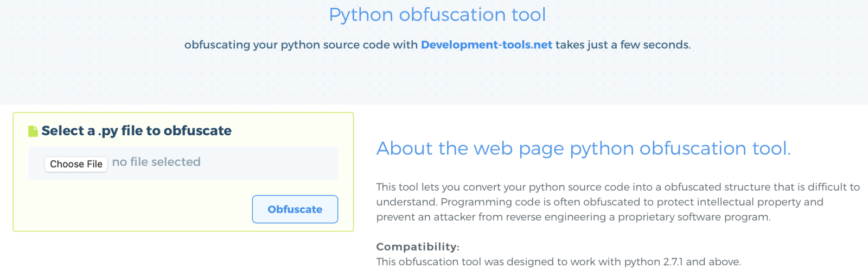Image resolution: width=868 pixels, height=275 pixels.
Task: Click the word 'Python' in the main title
Action: pyautogui.click(x=361, y=15)
